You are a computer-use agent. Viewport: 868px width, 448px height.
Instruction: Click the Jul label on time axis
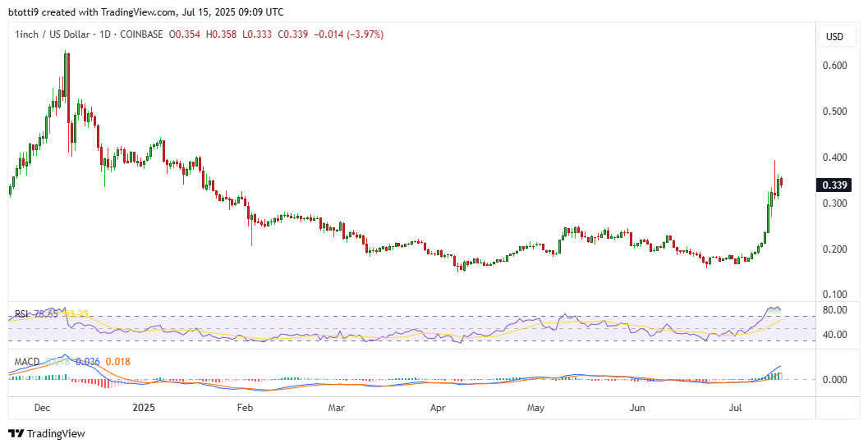click(735, 407)
